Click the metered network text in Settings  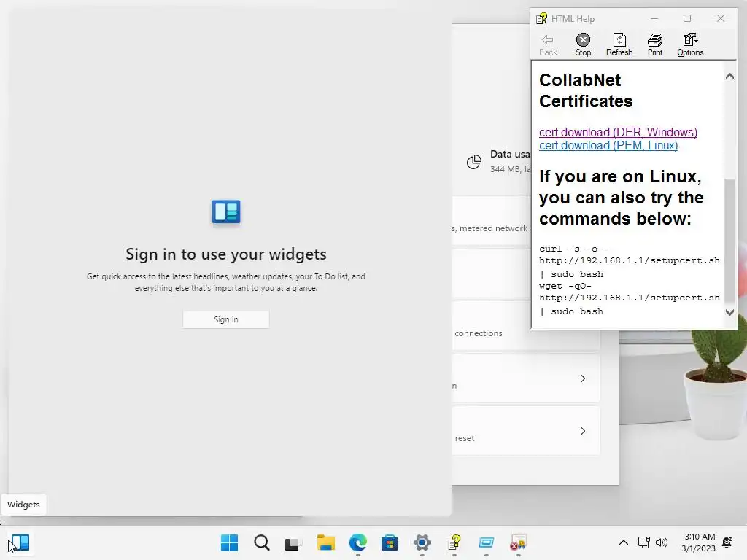coord(492,228)
